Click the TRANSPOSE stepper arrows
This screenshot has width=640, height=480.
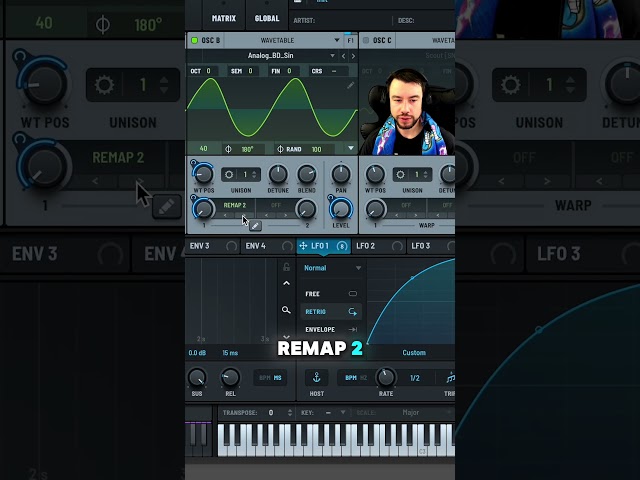tap(290, 413)
